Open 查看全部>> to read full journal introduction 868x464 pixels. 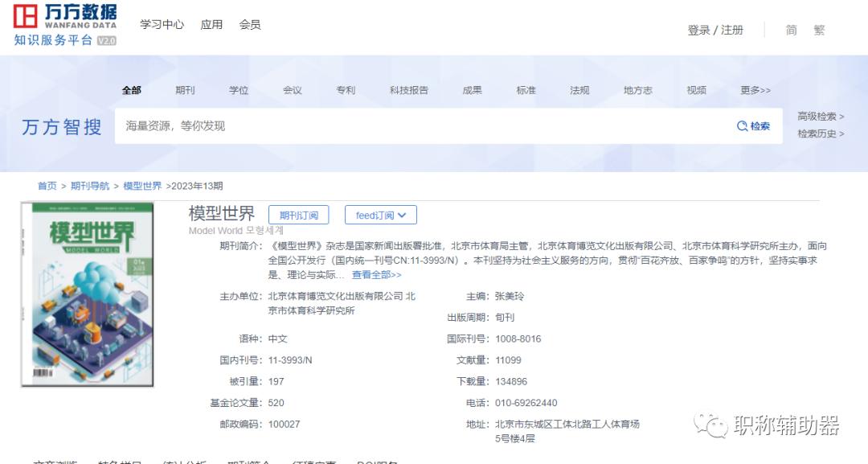coord(375,274)
